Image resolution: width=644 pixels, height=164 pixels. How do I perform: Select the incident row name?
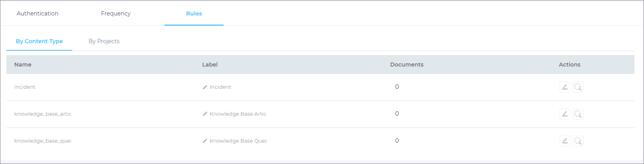[25, 87]
